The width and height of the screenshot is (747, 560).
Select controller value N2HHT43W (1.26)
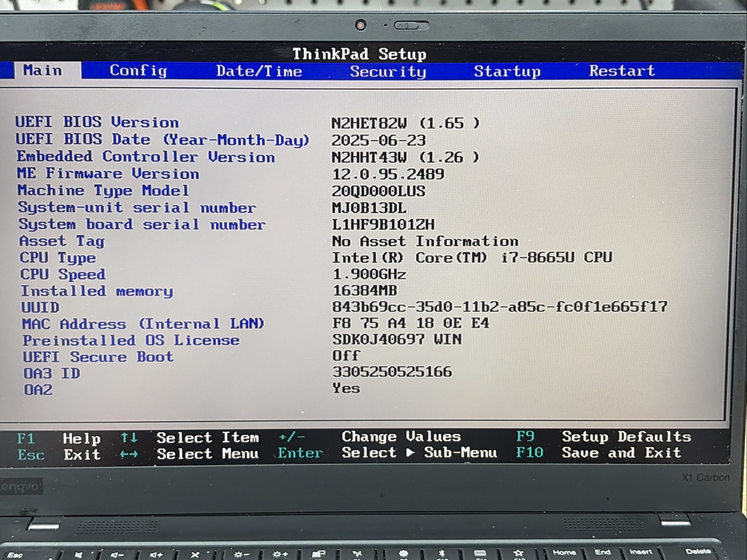[x=405, y=157]
